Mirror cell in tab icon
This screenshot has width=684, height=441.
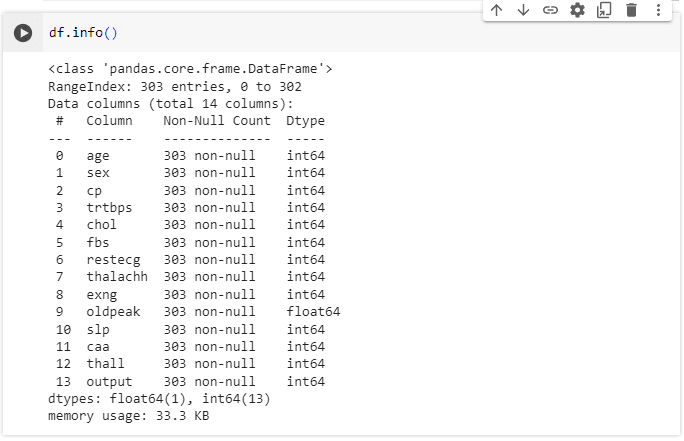tap(605, 10)
